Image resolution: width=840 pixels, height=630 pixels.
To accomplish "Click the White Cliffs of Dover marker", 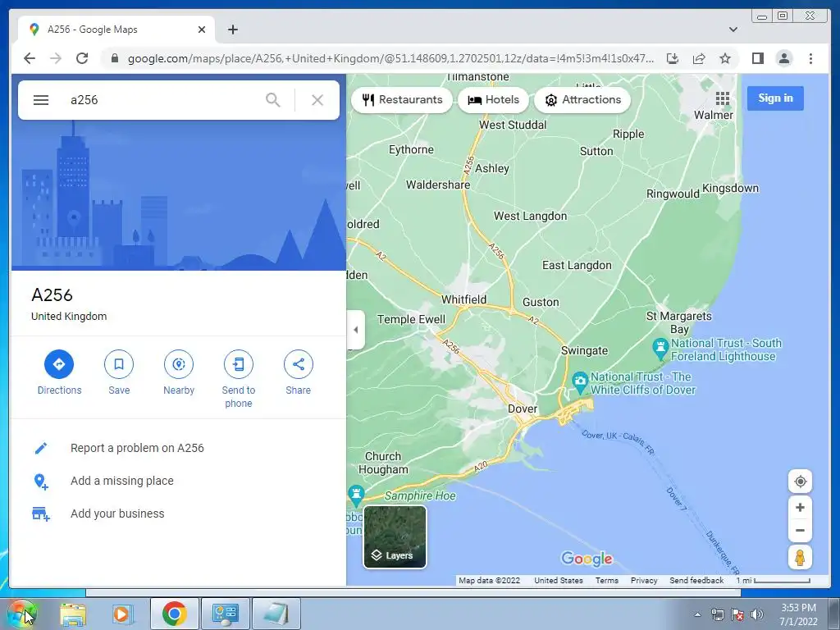I will coord(580,381).
